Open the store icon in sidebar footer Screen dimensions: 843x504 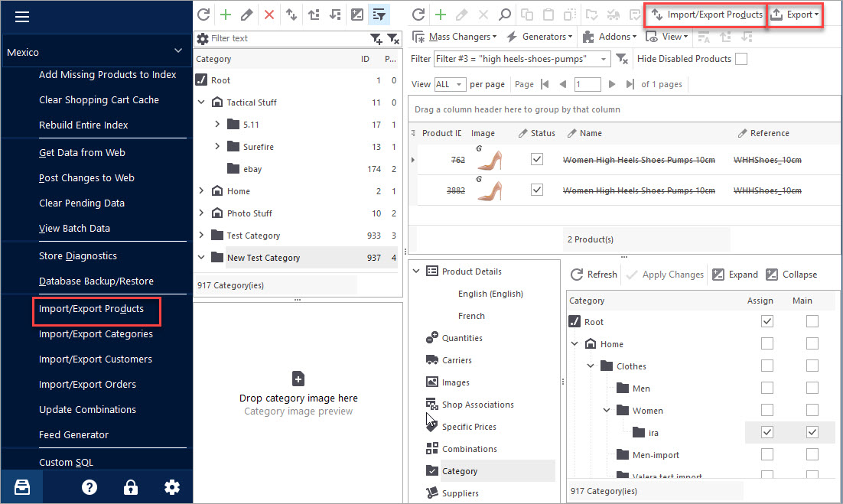pyautogui.click(x=22, y=487)
